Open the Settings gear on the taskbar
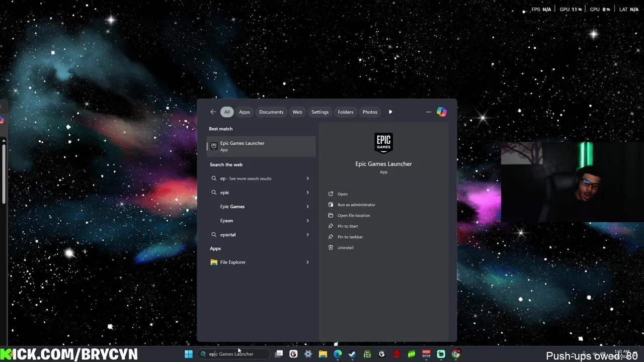Viewport: 644px width, 362px height. click(x=308, y=354)
